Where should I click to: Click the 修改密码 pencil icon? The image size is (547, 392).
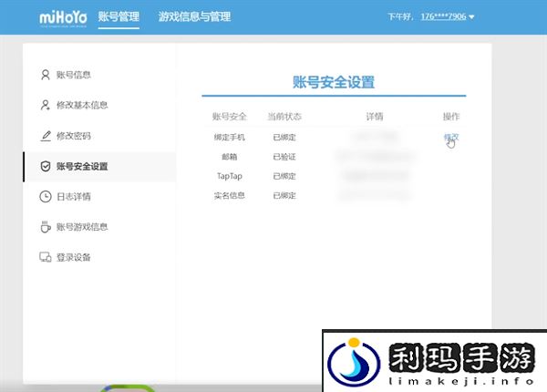pos(46,135)
